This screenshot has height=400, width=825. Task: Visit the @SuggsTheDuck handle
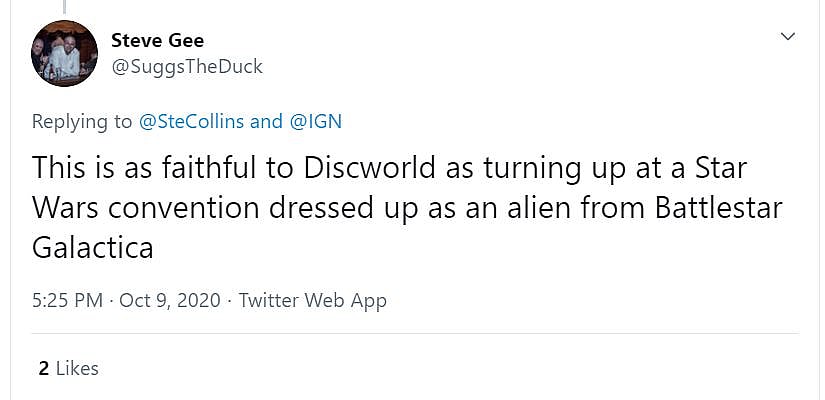[x=187, y=66]
